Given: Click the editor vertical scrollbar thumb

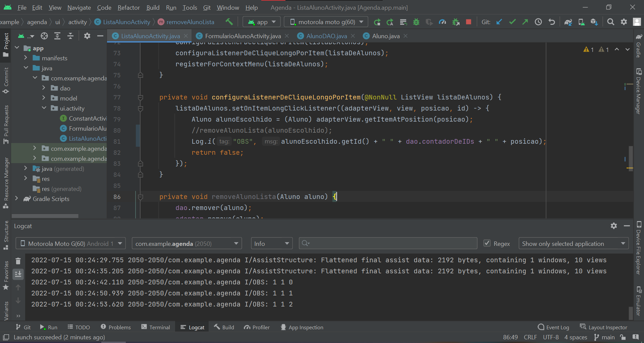Looking at the screenshot, I should (631, 158).
